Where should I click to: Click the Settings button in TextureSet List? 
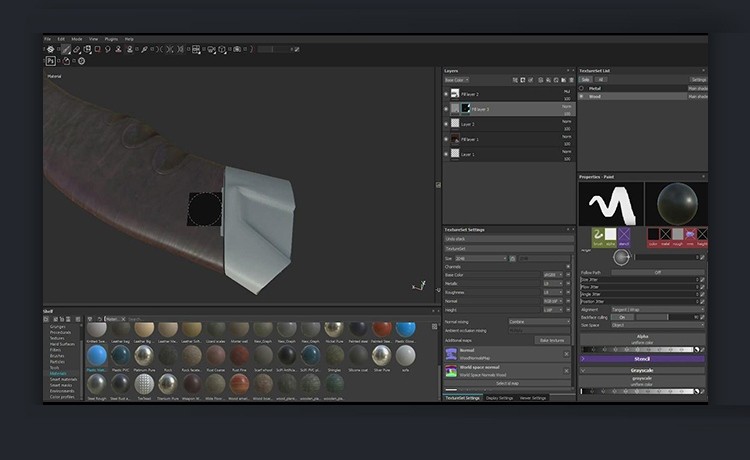[x=699, y=80]
